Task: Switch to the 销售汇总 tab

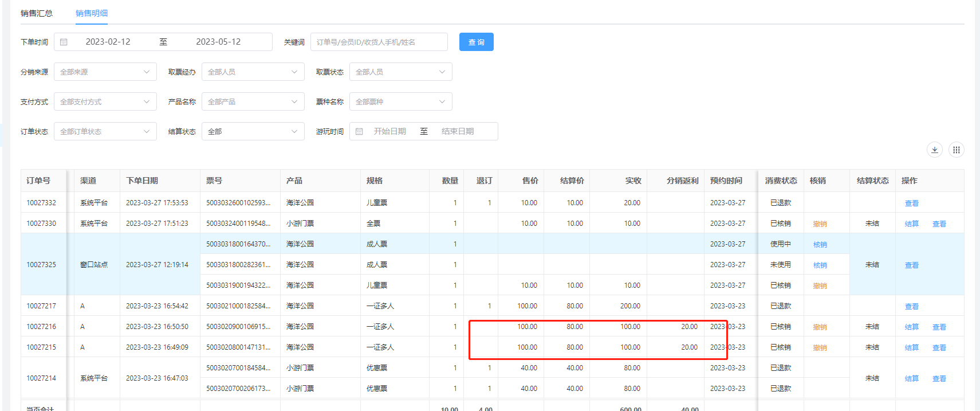Action: click(x=37, y=13)
